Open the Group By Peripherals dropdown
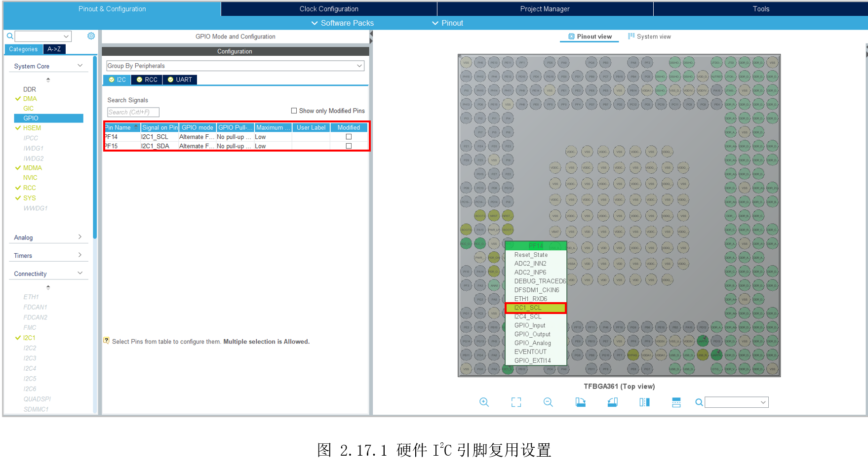This screenshot has width=868, height=470. pyautogui.click(x=235, y=66)
